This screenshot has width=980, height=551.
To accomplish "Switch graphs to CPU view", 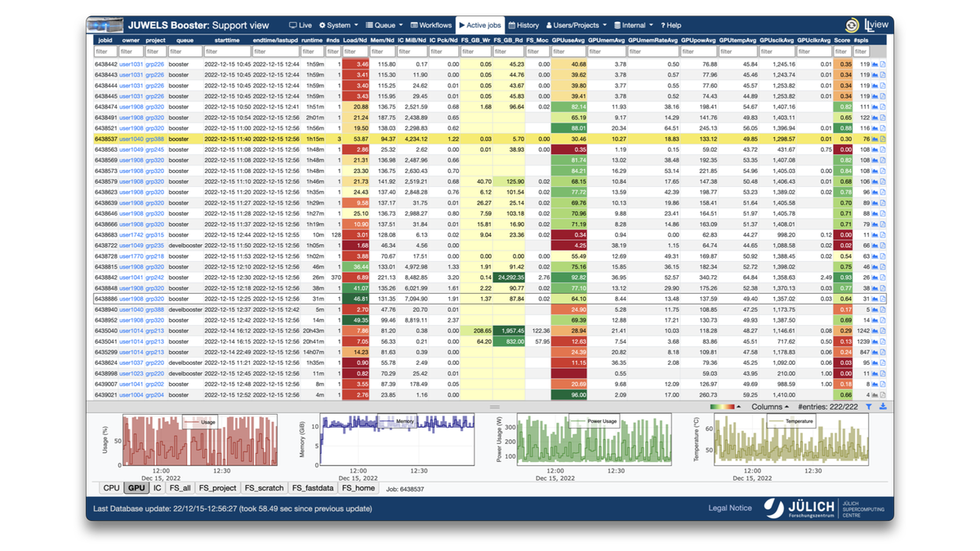I will click(111, 488).
